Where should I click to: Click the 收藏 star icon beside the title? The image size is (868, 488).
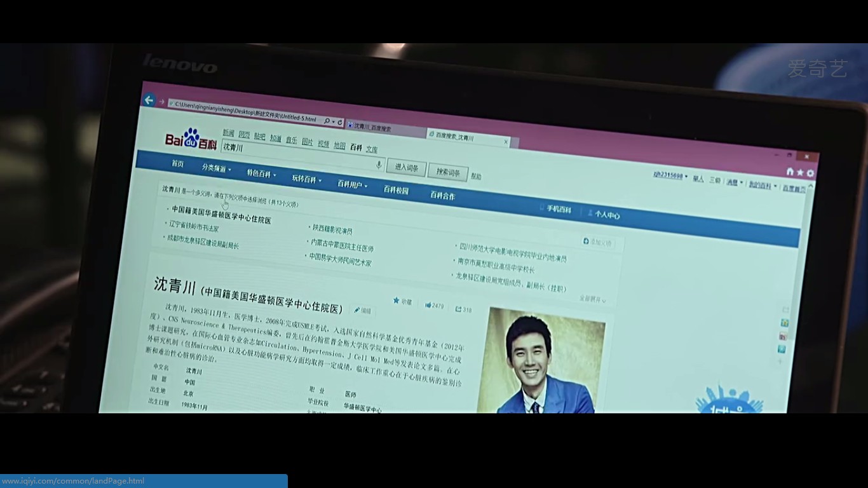[397, 301]
